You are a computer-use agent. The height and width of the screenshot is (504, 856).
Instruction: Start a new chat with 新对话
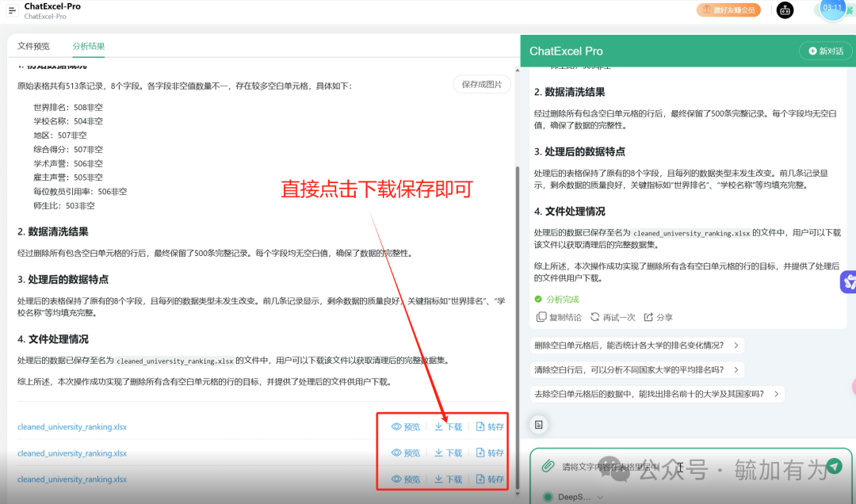[x=826, y=51]
